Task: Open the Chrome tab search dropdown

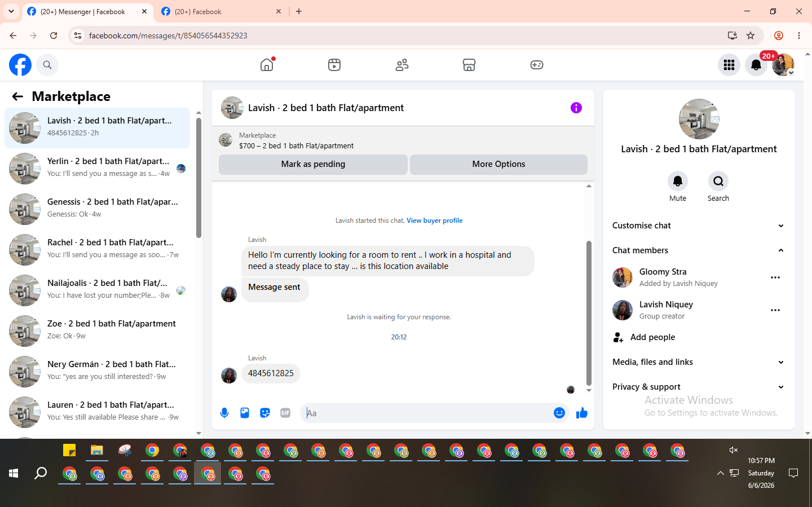Action: 11,11
